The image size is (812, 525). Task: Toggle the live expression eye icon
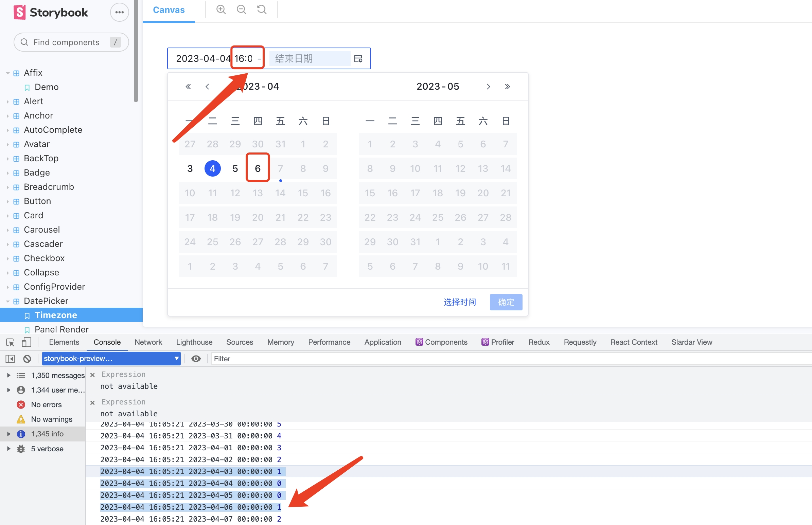tap(196, 358)
